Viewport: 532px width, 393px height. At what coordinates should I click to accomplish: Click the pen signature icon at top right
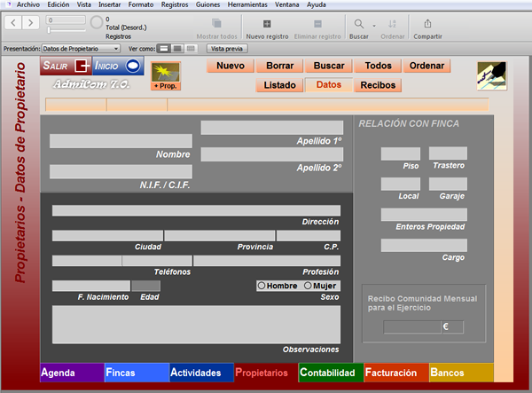491,75
